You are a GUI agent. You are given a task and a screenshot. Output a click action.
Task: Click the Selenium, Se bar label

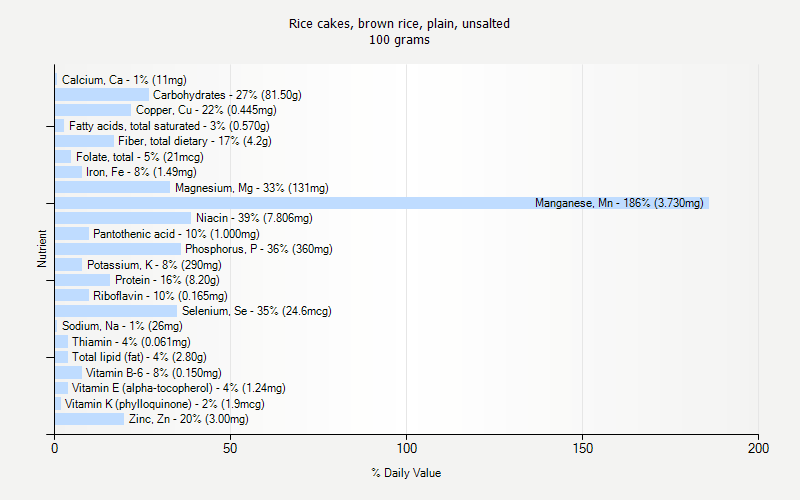pyautogui.click(x=256, y=311)
